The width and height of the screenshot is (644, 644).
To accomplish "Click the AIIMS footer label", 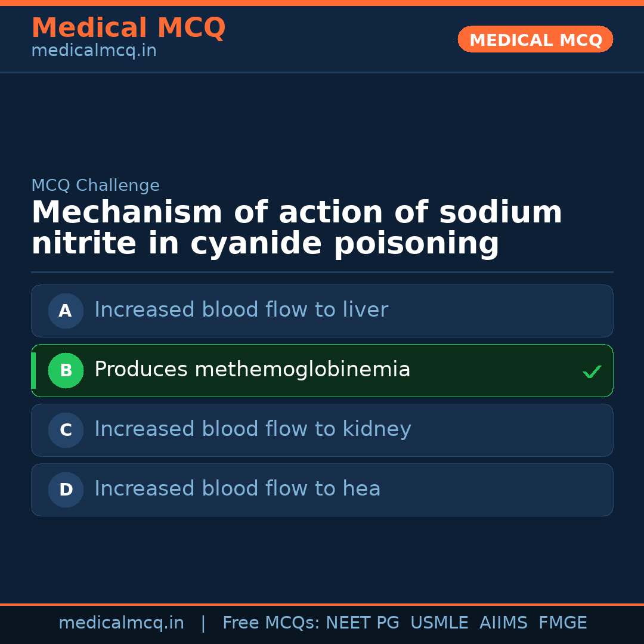I will [x=503, y=623].
